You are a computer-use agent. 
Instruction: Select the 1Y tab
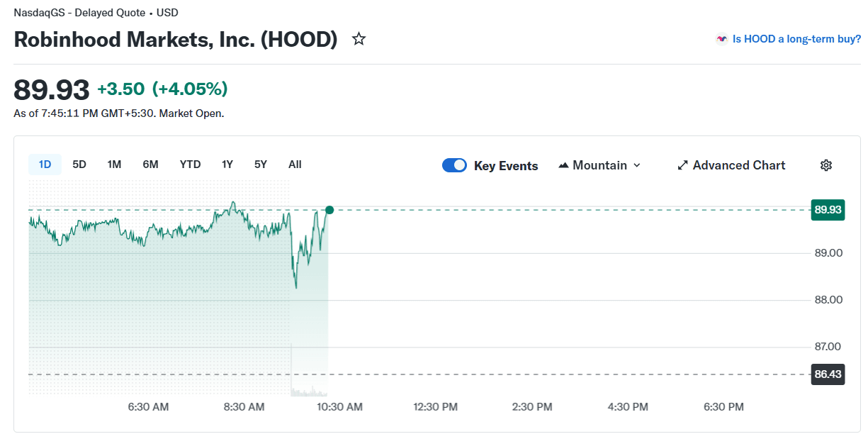tap(227, 164)
